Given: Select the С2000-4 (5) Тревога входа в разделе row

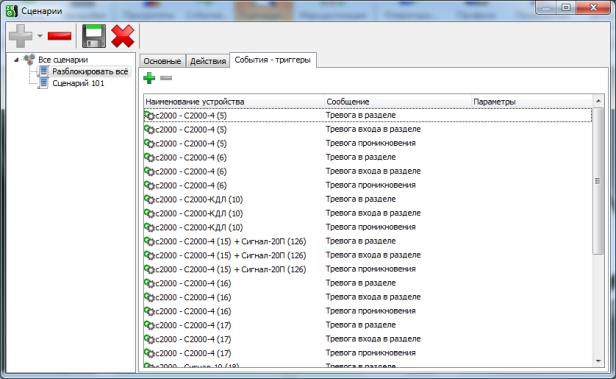Looking at the screenshot, I should coord(368,129).
